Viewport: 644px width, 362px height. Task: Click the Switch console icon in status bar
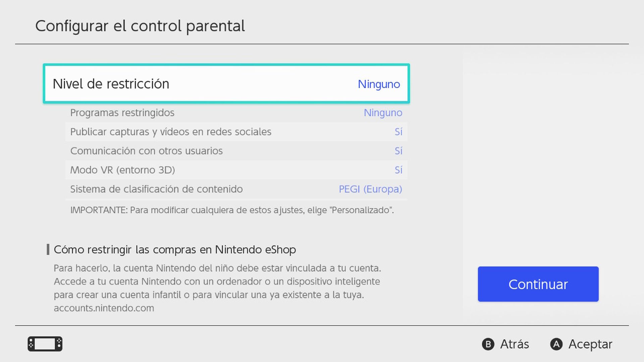coord(45,344)
